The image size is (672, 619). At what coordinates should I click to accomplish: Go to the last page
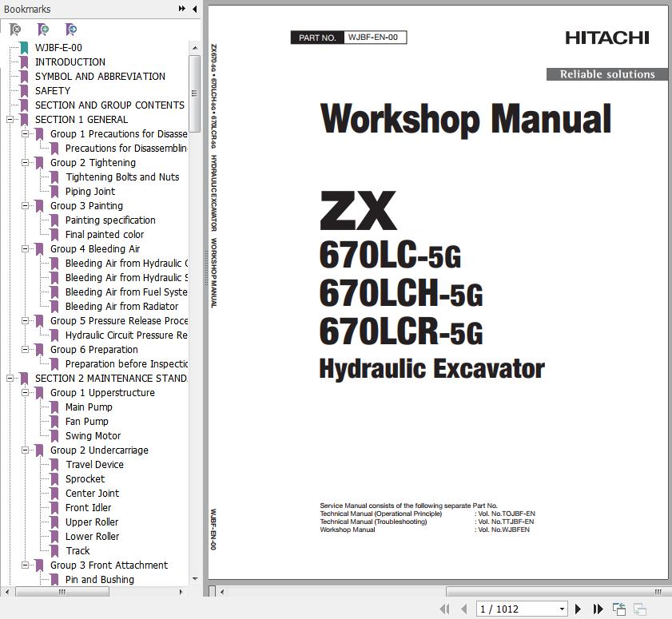click(x=598, y=609)
